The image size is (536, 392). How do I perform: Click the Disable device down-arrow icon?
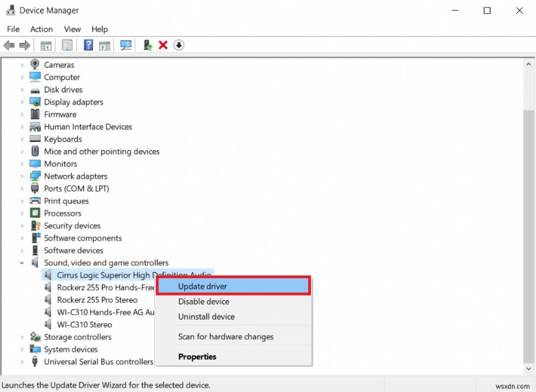(x=179, y=45)
